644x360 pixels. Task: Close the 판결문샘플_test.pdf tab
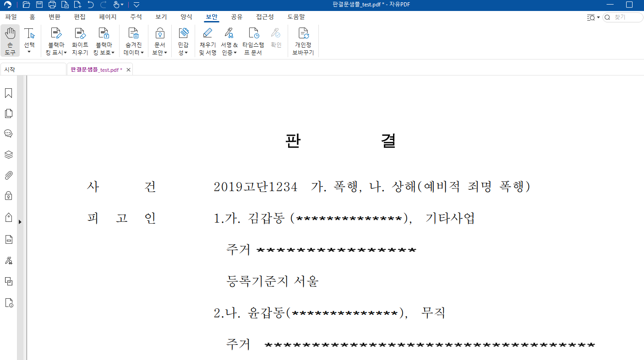pyautogui.click(x=129, y=70)
